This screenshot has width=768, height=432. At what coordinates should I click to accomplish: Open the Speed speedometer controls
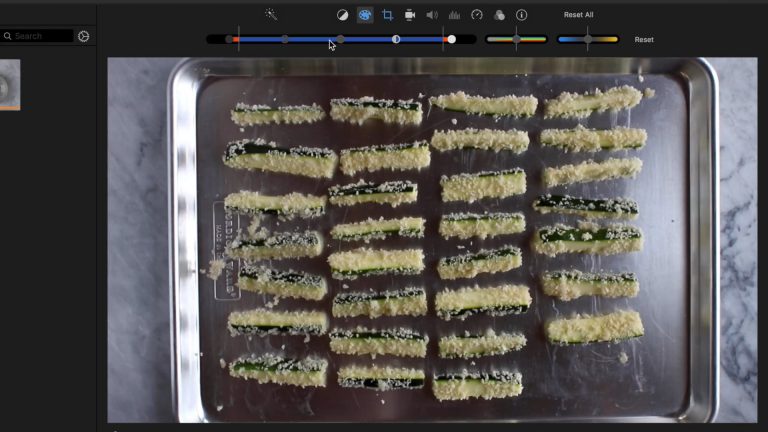pos(477,15)
